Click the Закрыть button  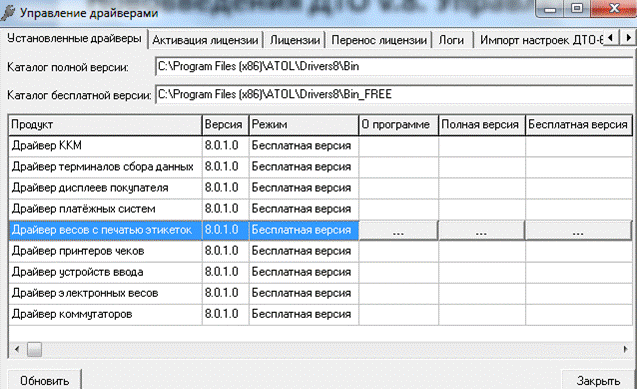(x=598, y=380)
